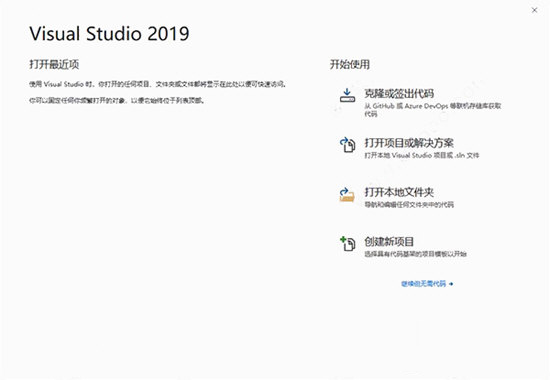This screenshot has height=380, width=550.
Task: Click the recent items first explanation line
Action: [157, 84]
